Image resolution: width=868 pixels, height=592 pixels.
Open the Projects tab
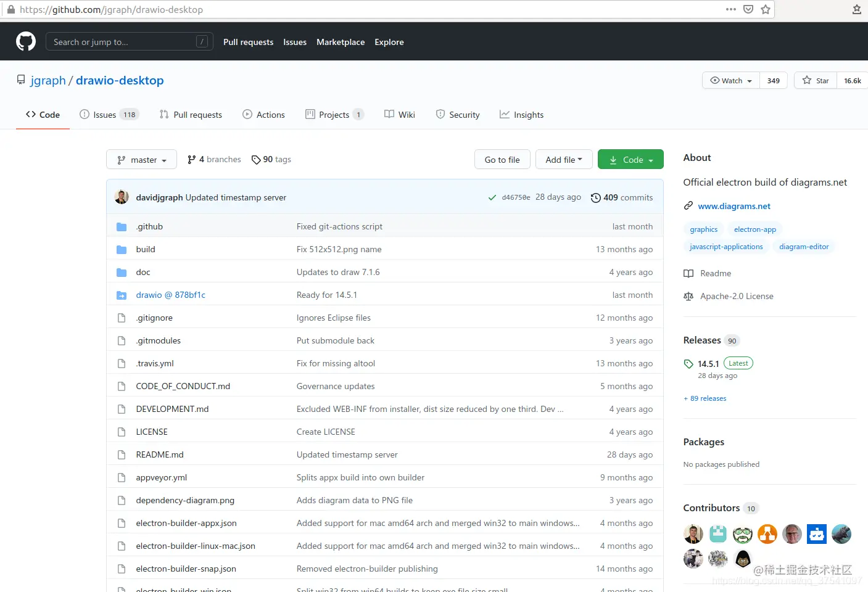334,115
